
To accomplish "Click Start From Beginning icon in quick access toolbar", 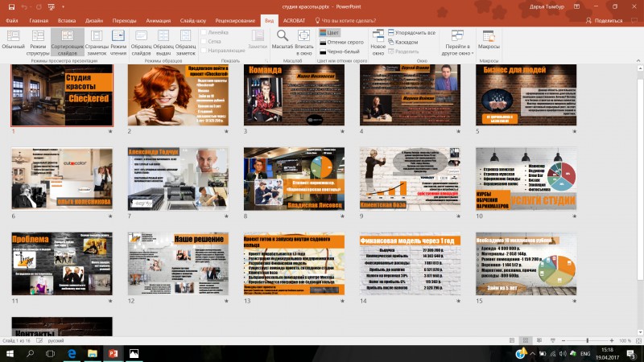I will pyautogui.click(x=52, y=6).
